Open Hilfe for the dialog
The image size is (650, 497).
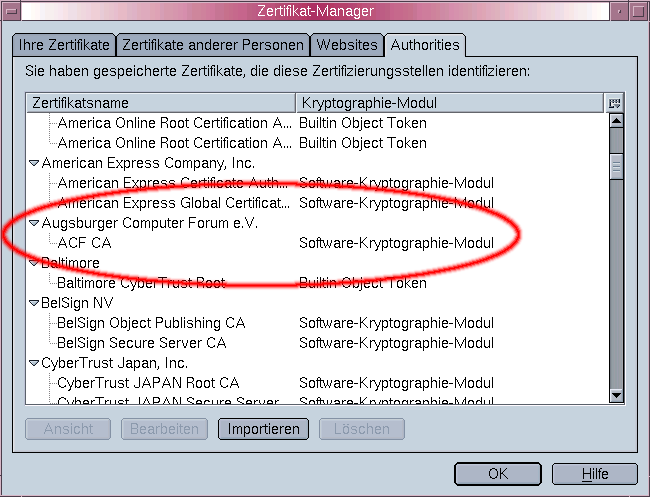(595, 474)
